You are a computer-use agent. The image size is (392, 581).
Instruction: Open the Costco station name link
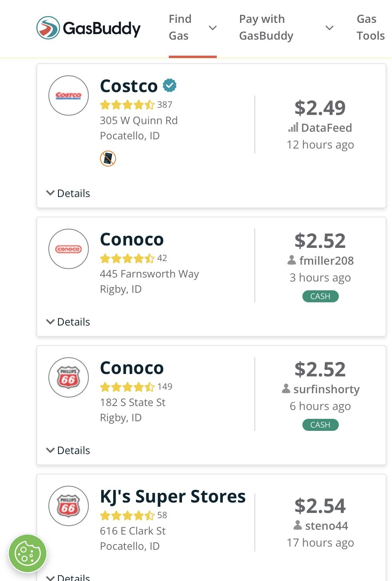(x=129, y=86)
